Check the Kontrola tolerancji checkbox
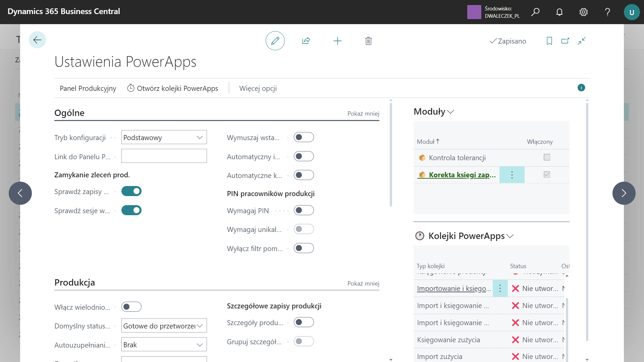The width and height of the screenshot is (644, 362). (547, 157)
